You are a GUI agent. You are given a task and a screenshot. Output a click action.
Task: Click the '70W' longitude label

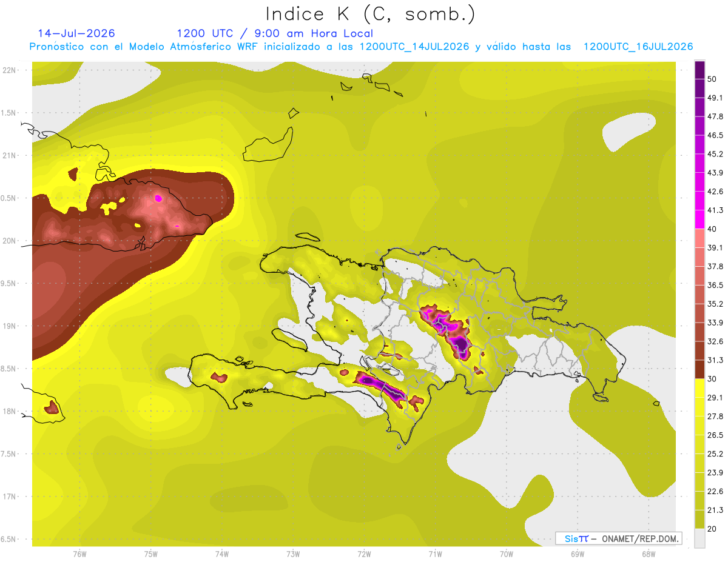(x=507, y=554)
